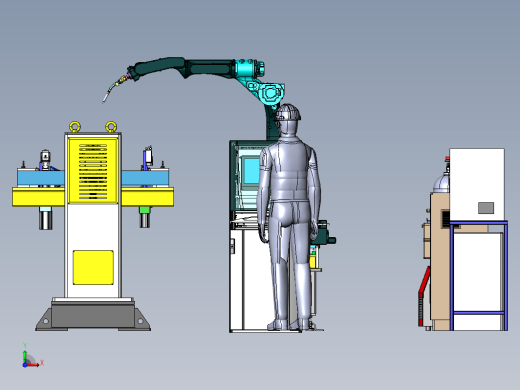Select the gas cylinder dome beside white cabinet

[x=441, y=184]
